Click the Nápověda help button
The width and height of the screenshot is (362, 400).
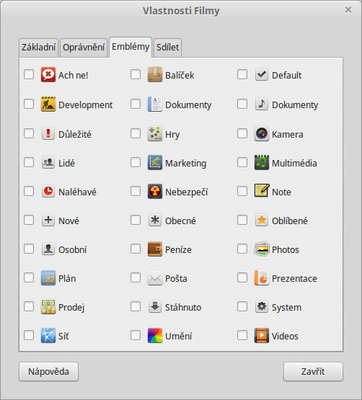[x=49, y=372]
